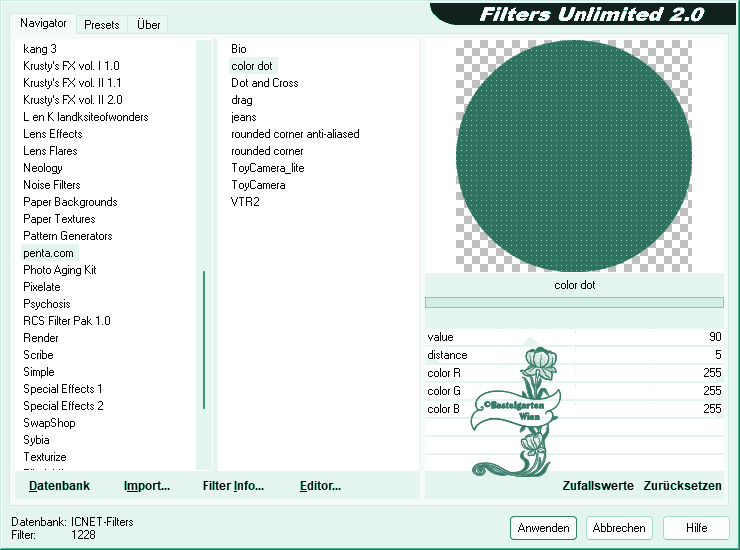Screen dimensions: 740x550
Task: Select 'Paper Textures' category
Action: point(59,219)
